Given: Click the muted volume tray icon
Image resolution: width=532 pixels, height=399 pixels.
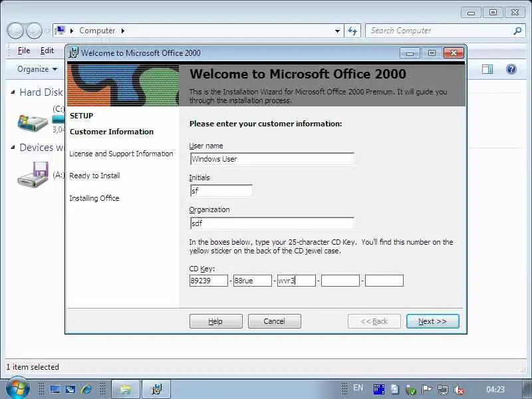Looking at the screenshot, I should 459,390.
